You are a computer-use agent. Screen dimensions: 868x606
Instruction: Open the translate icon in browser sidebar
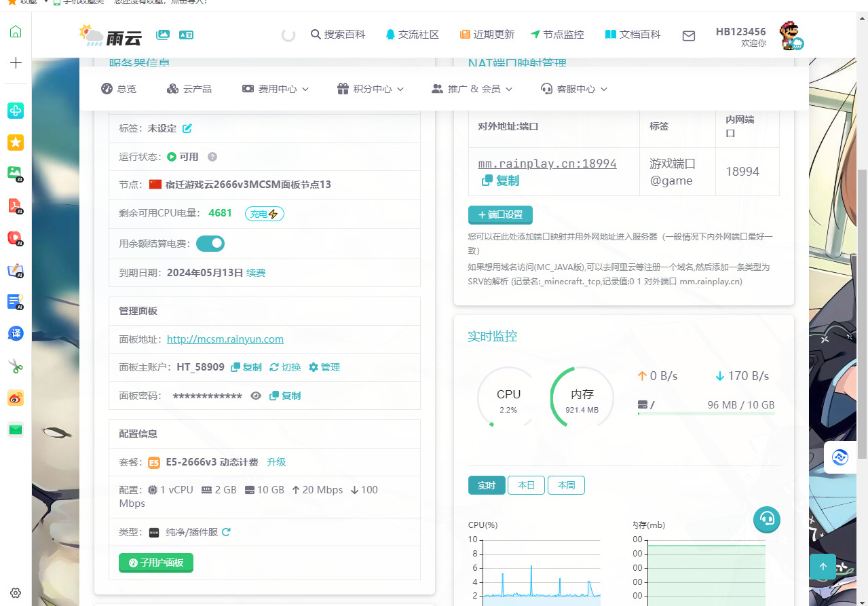pos(16,333)
